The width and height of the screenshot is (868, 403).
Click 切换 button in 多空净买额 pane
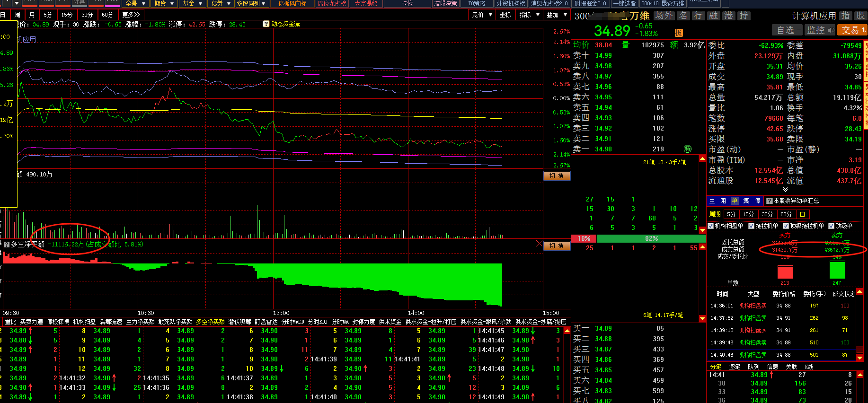pyautogui.click(x=557, y=245)
